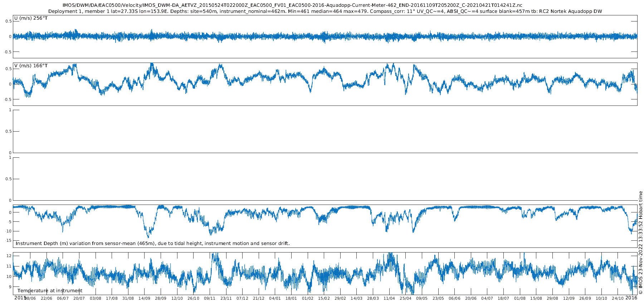Click the '18/07' date tick
Screen dimensions: 644x304
click(x=503, y=299)
